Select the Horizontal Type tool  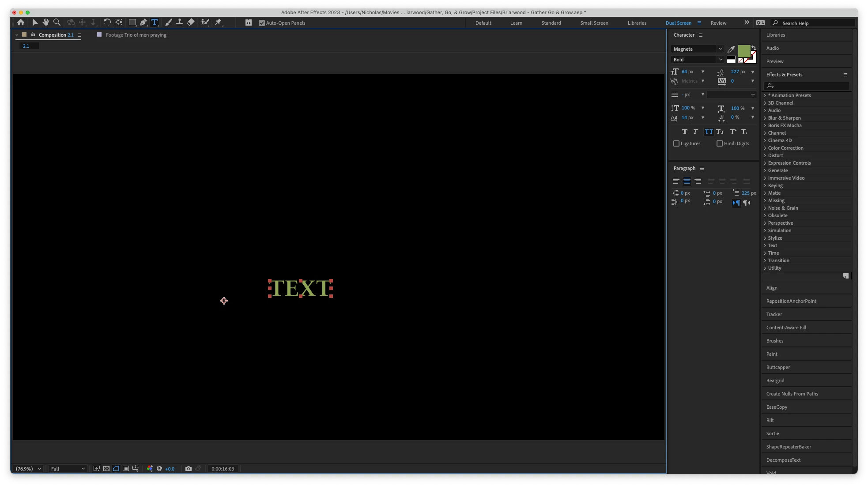[155, 23]
